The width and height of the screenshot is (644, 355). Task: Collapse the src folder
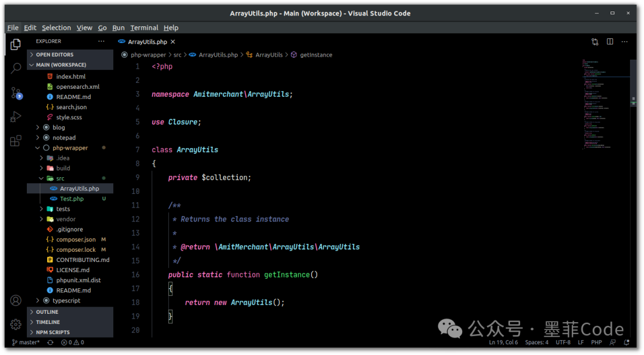60,178
